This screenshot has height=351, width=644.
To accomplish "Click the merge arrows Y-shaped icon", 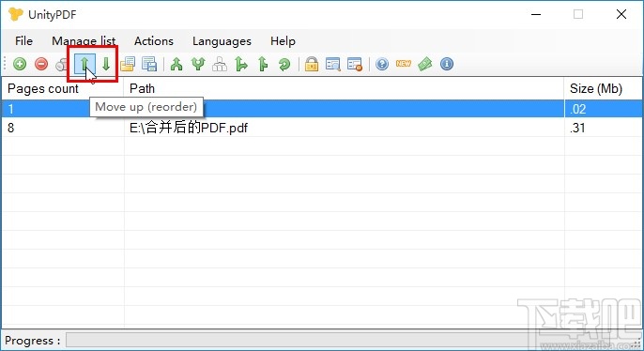I will click(198, 64).
